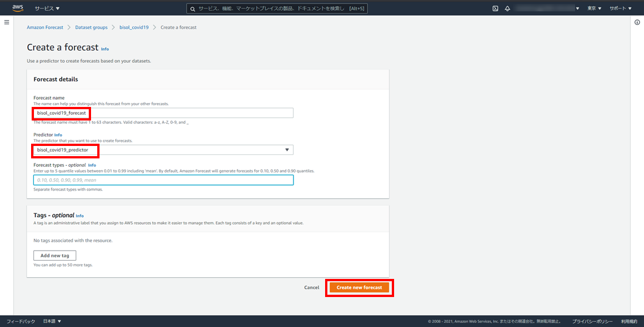This screenshot has height=327, width=644.
Task: Change language via 日本語 selector
Action: click(52, 321)
